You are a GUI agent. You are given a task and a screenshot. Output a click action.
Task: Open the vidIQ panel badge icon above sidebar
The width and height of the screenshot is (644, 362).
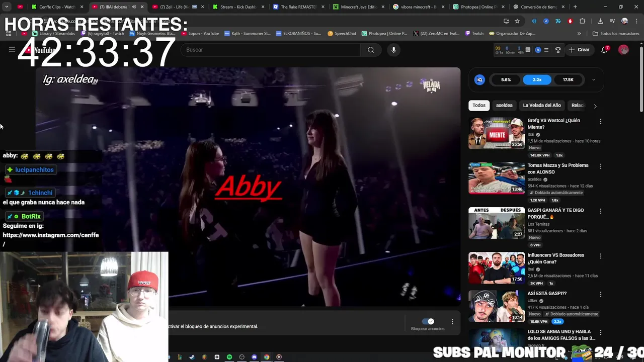point(479,79)
